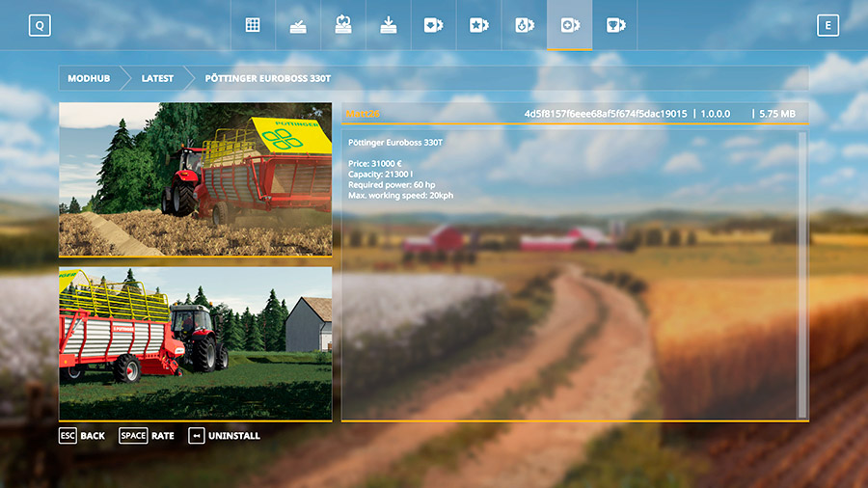Go to the LATEST breadcrumb
This screenshot has height=488, width=868.
pyautogui.click(x=157, y=78)
